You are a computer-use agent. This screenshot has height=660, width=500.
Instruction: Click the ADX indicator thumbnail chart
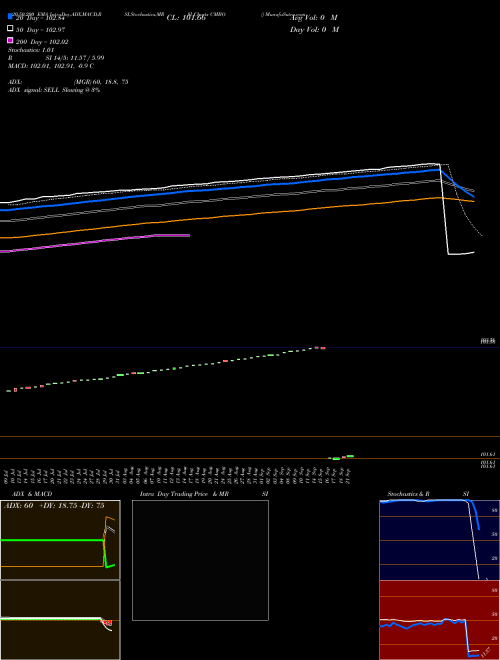pyautogui.click(x=60, y=540)
